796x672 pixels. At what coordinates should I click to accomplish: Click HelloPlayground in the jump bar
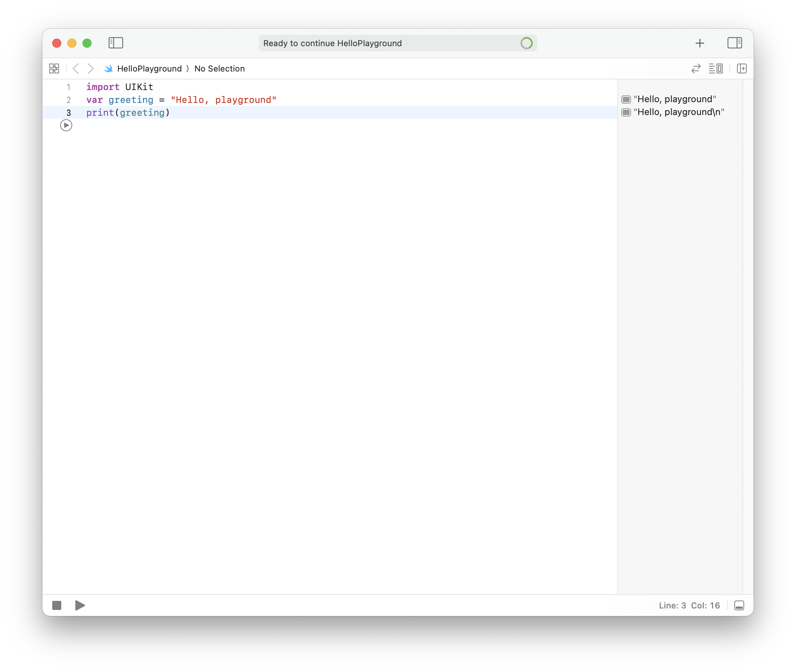click(149, 68)
